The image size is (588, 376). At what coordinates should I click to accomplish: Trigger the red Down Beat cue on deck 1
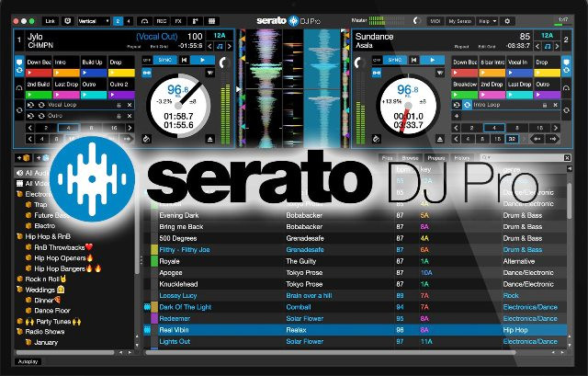pyautogui.click(x=39, y=73)
